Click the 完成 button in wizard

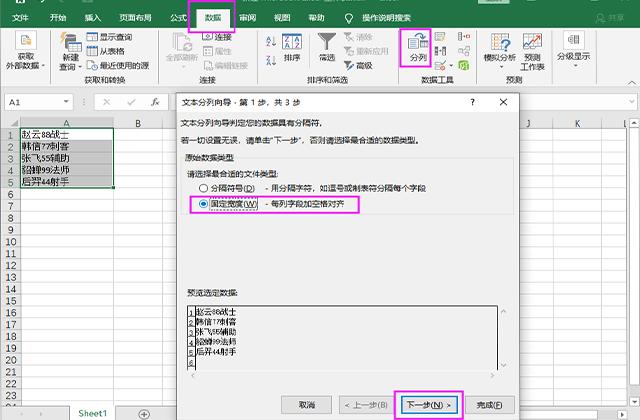coord(490,404)
